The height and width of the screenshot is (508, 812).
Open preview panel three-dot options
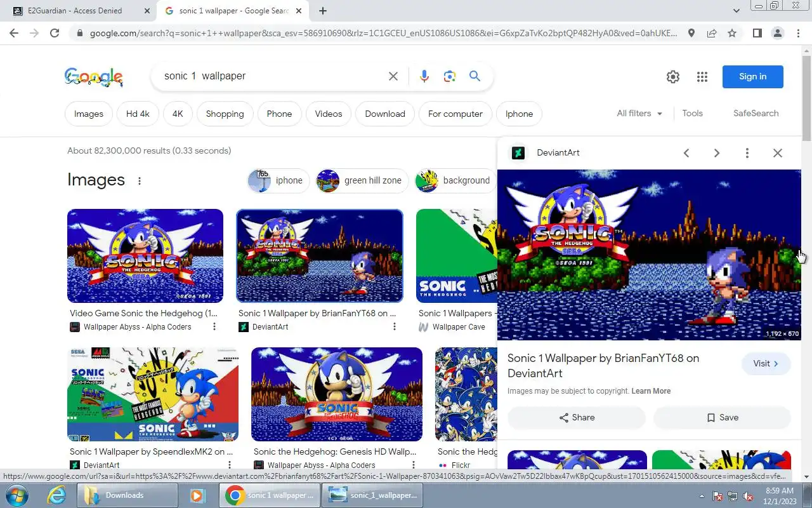tap(747, 153)
